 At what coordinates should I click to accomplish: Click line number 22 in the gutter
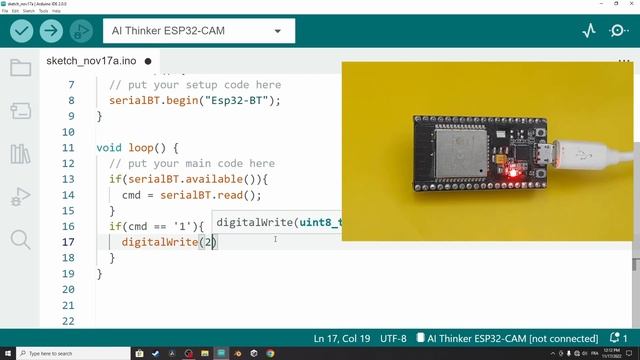[x=68, y=321]
